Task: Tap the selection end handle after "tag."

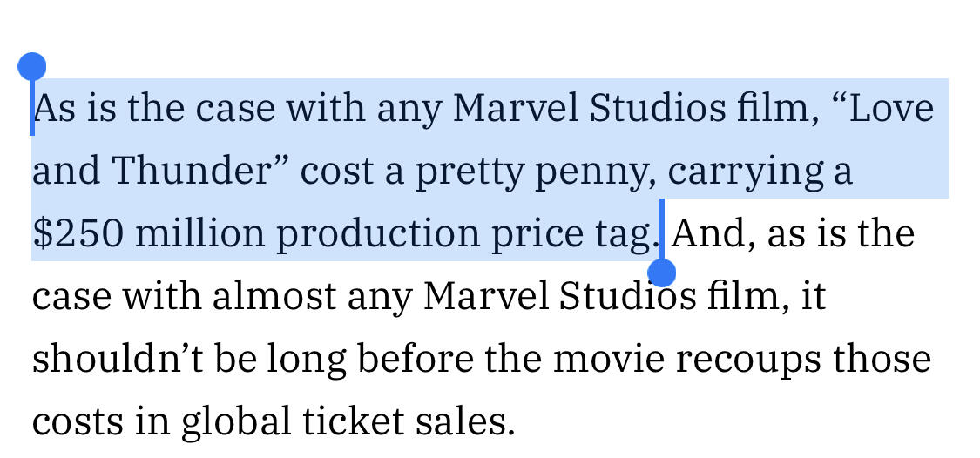Action: pos(662,273)
